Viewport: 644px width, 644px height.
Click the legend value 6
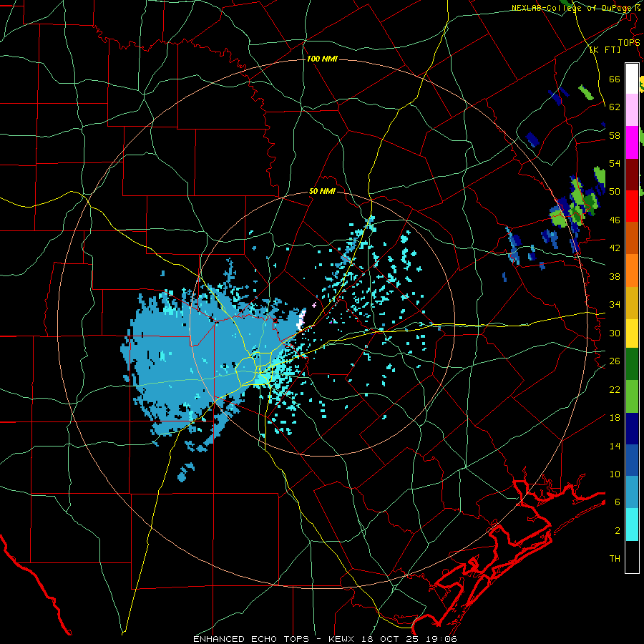point(617,502)
